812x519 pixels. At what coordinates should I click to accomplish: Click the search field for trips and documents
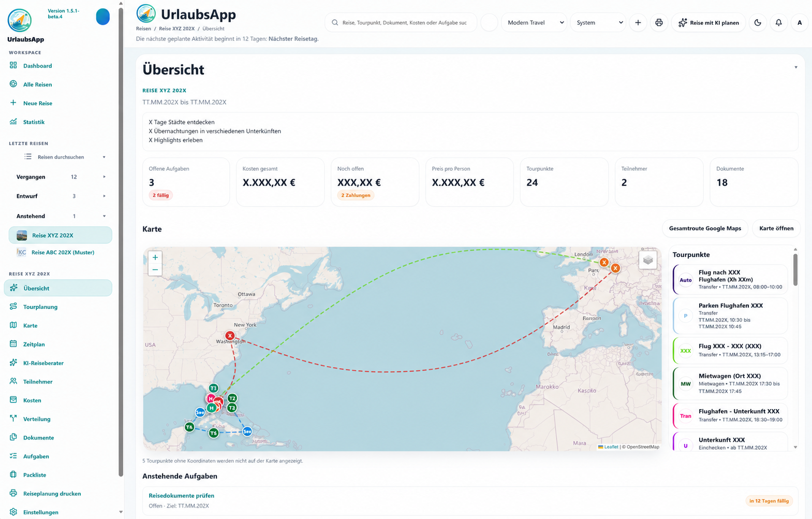click(401, 23)
